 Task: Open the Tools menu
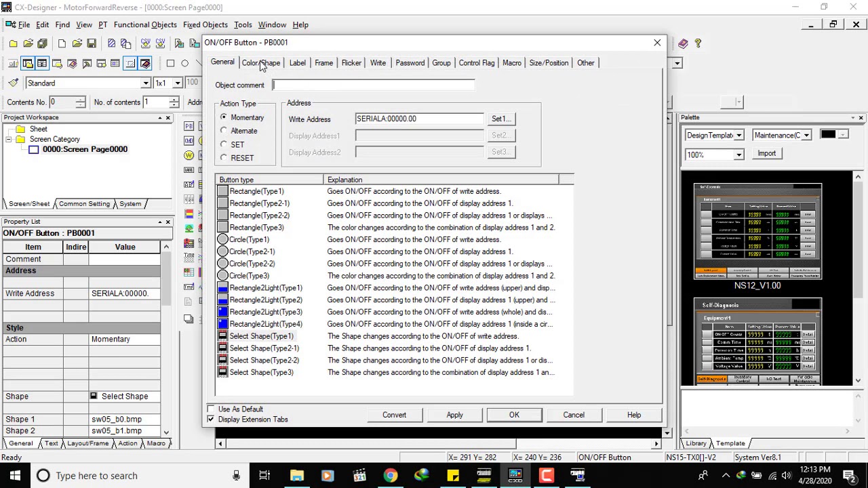[x=243, y=24]
